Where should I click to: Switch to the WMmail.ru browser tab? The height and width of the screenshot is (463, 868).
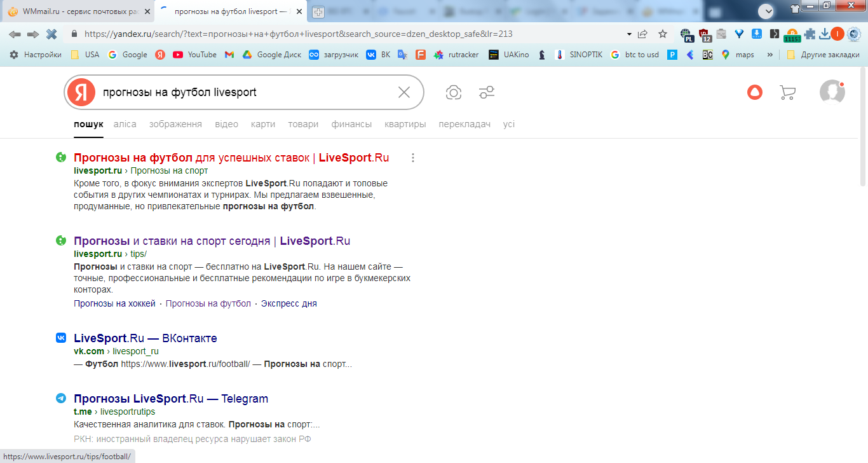78,11
